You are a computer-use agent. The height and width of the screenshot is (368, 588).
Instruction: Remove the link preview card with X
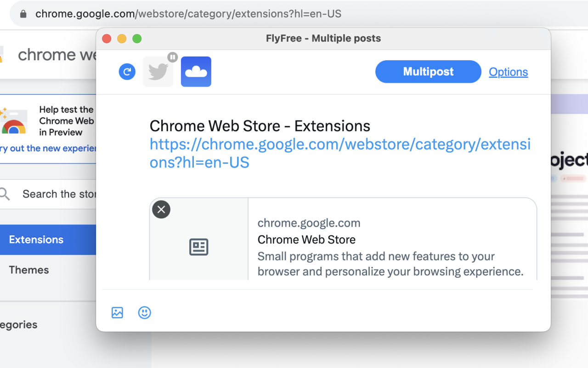[161, 210]
